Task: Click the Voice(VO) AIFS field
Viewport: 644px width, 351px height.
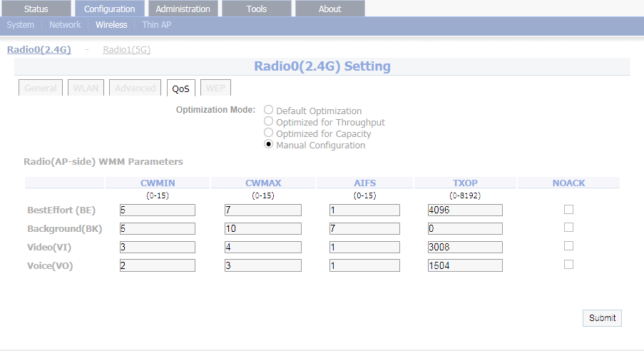Action: pyautogui.click(x=364, y=265)
